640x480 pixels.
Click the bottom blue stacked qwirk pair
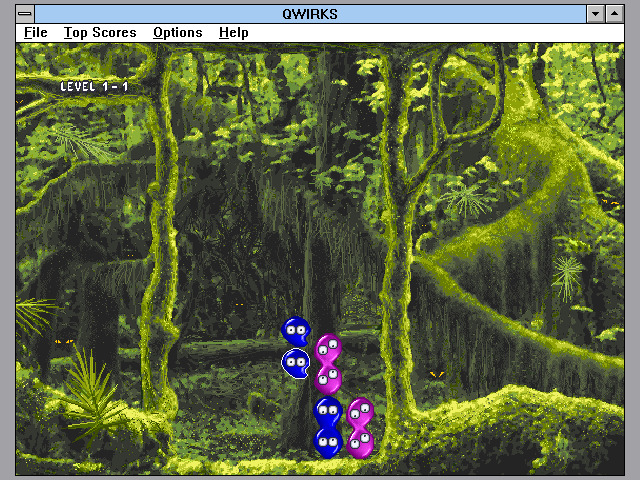(328, 427)
